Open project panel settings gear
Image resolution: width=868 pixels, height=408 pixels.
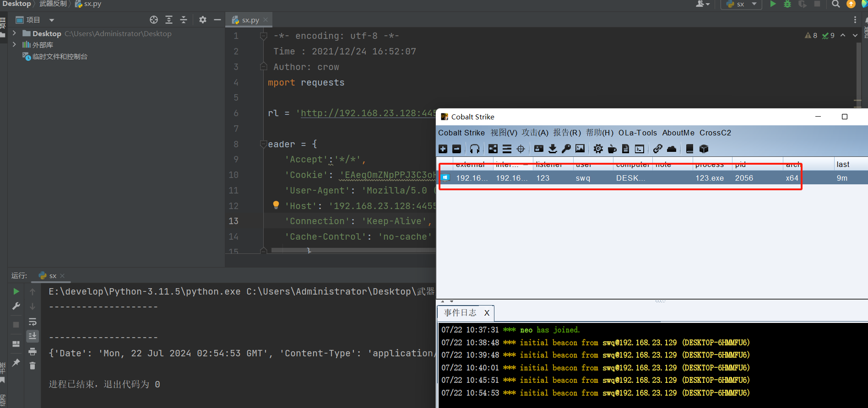pos(203,20)
